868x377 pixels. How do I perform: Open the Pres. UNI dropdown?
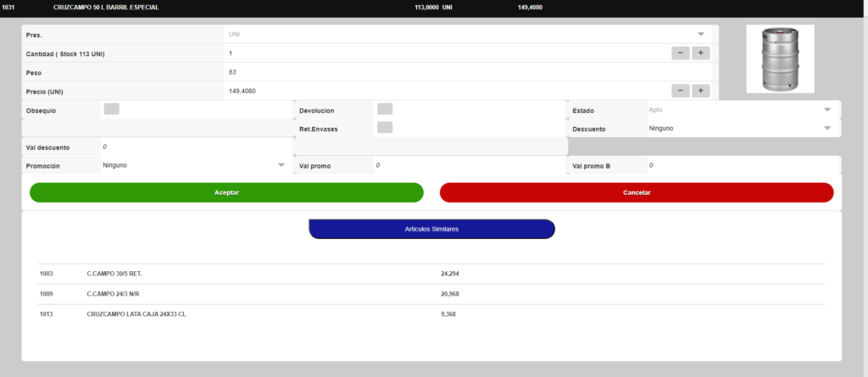coord(467,35)
